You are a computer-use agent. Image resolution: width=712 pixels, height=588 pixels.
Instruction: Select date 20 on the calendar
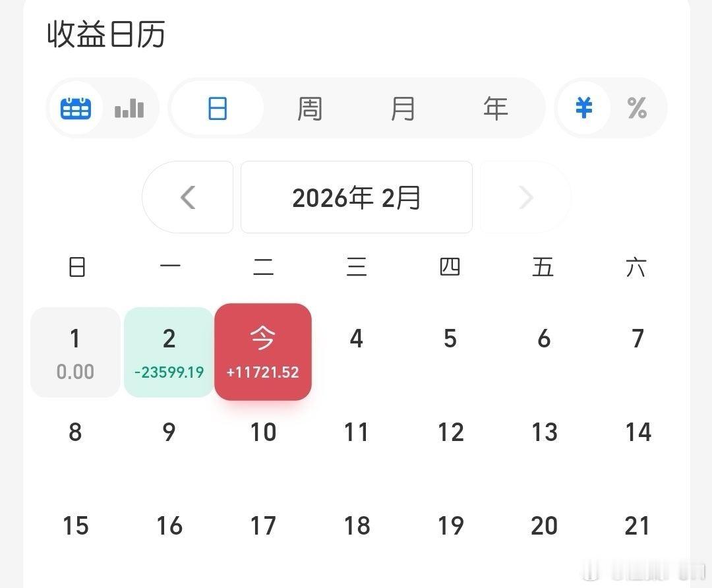(544, 525)
